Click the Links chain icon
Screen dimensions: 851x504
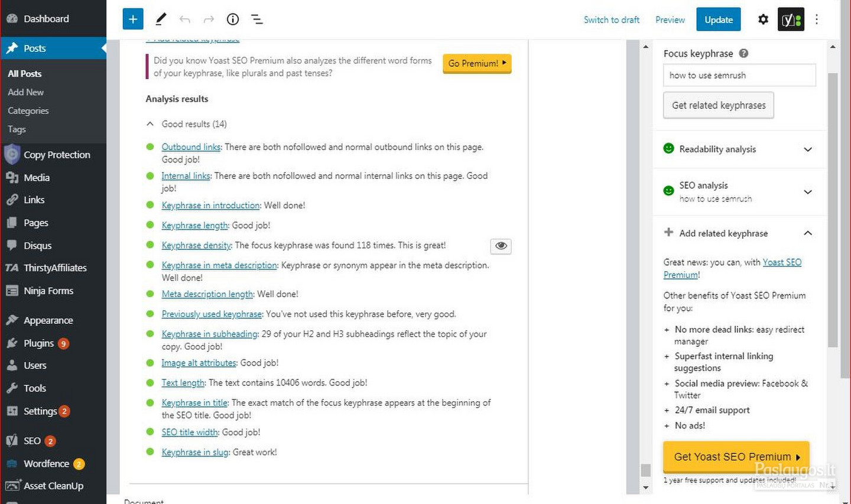point(12,200)
